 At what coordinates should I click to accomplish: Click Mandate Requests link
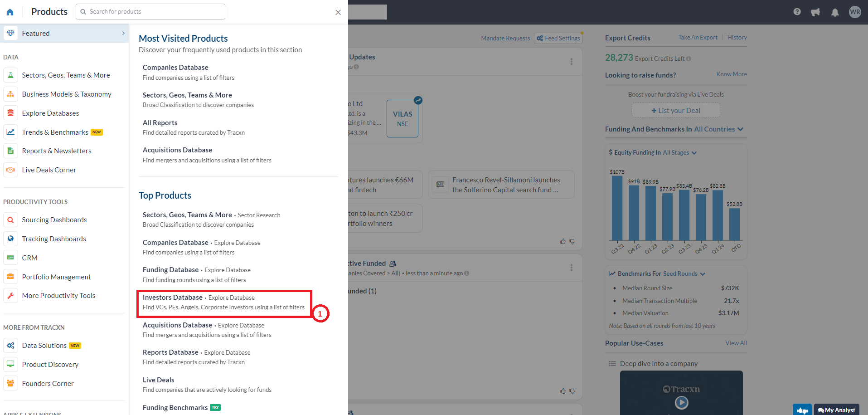[505, 38]
